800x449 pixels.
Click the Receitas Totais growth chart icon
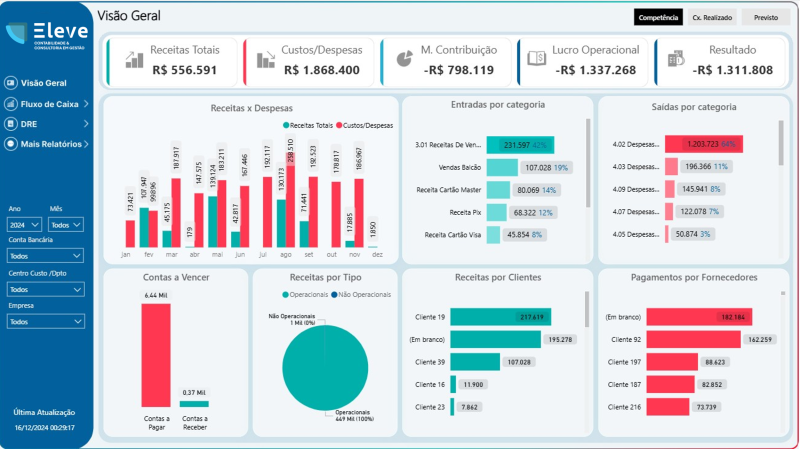tap(133, 59)
